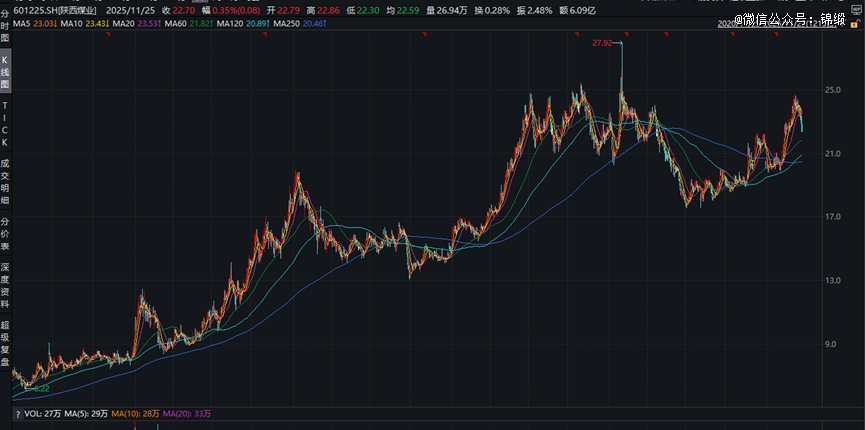Open the 超级复盘 super review tab
The width and height of the screenshot is (865, 430).
5,338
